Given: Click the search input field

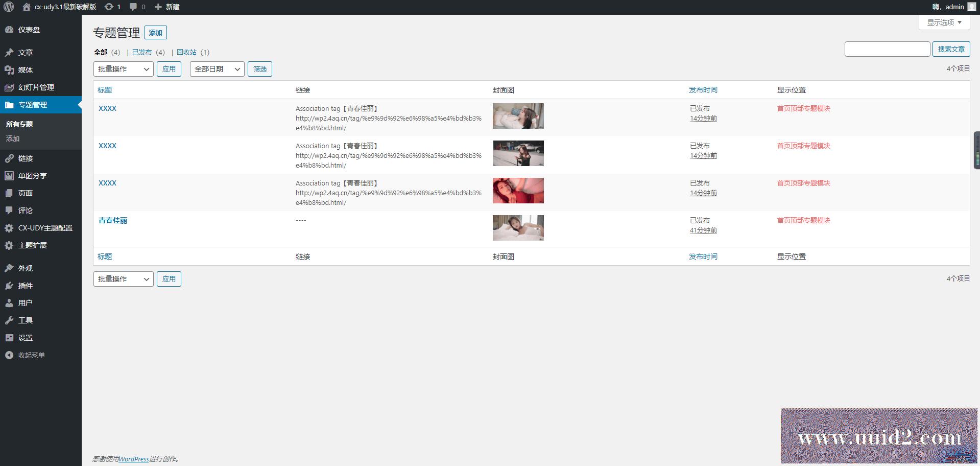Looking at the screenshot, I should click(x=887, y=49).
